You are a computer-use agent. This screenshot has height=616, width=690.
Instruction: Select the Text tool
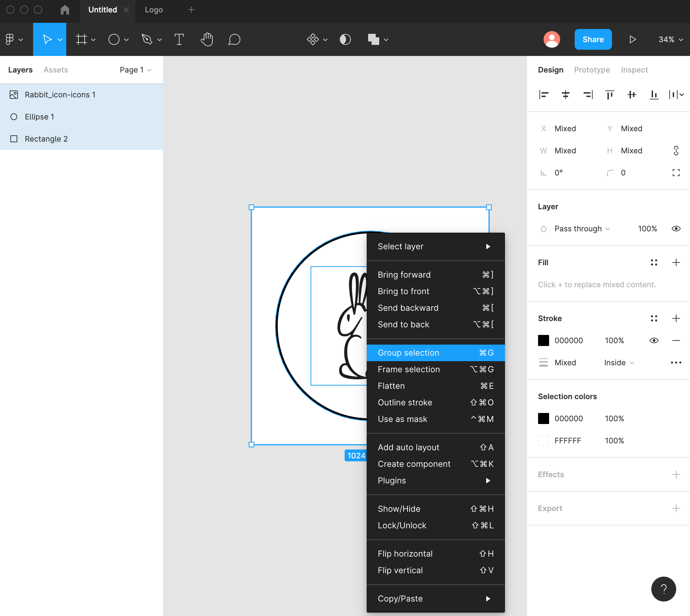(179, 39)
